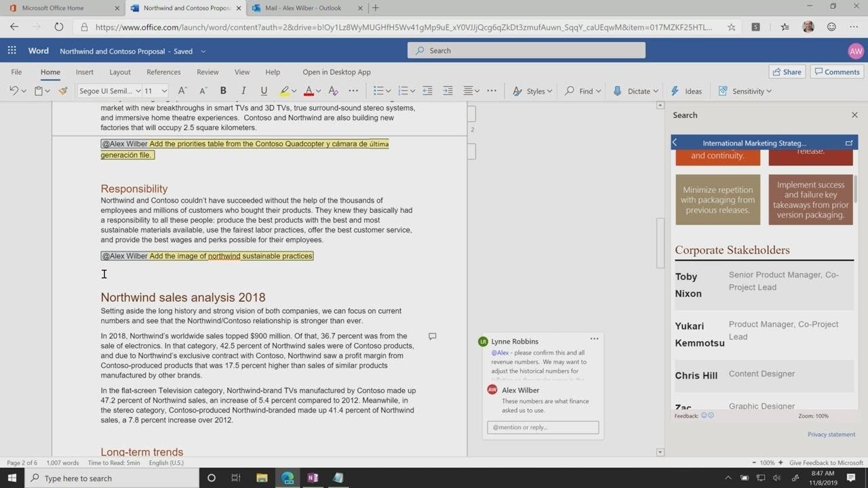This screenshot has height=488, width=868.
Task: Click the Windows taskbar search box
Action: (112, 478)
